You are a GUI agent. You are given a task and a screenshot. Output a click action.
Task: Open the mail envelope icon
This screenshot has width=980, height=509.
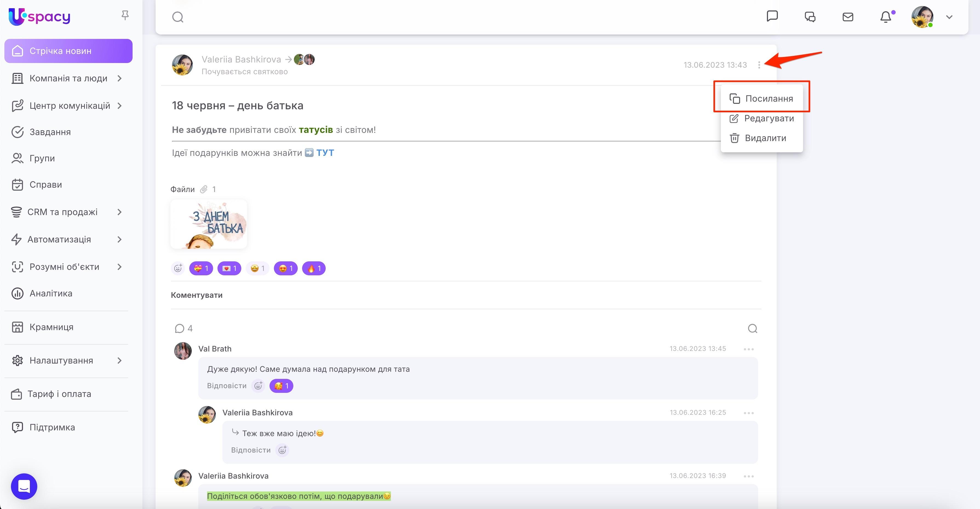(x=848, y=17)
